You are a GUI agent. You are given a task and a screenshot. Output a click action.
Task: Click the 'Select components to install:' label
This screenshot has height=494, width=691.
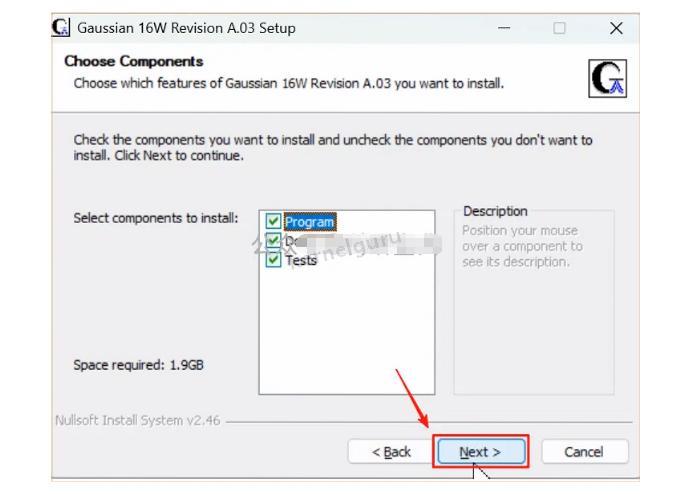[x=156, y=218]
